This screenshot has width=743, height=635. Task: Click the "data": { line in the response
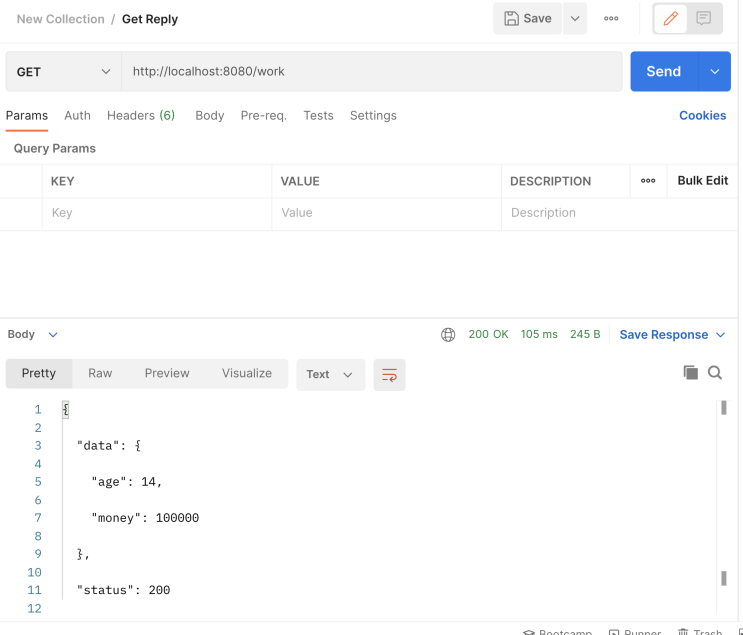(x=109, y=445)
